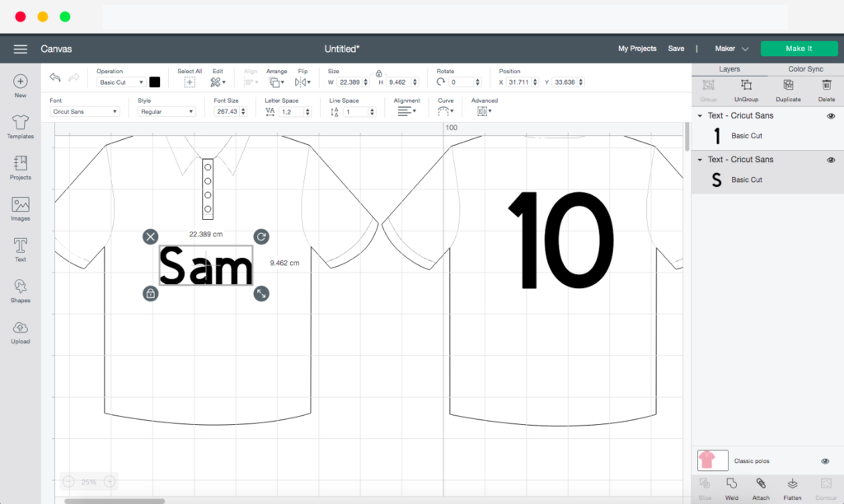The height and width of the screenshot is (504, 844).
Task: Open the Font dropdown showing Cricut Sans
Action: pos(85,111)
